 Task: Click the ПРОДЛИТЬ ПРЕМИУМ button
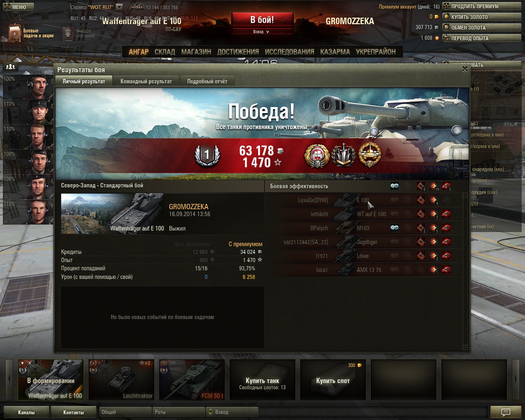(482, 6)
